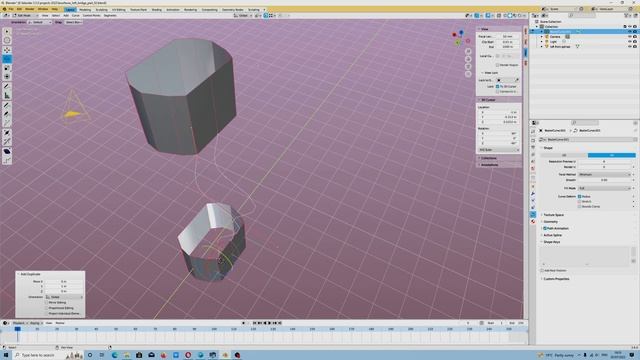Toggle Mirror Editing in Add Duplicate panel

(47, 302)
